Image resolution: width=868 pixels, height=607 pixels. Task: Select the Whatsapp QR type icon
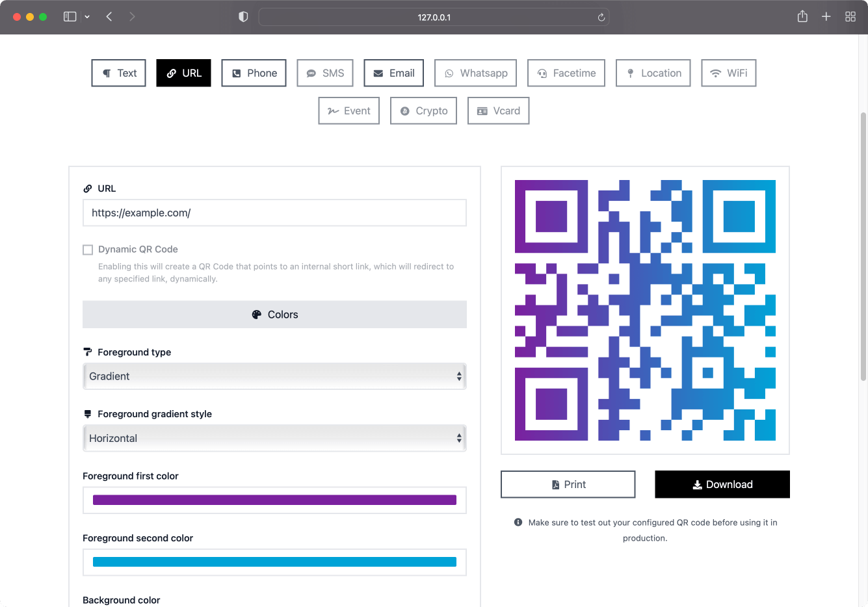coord(450,73)
